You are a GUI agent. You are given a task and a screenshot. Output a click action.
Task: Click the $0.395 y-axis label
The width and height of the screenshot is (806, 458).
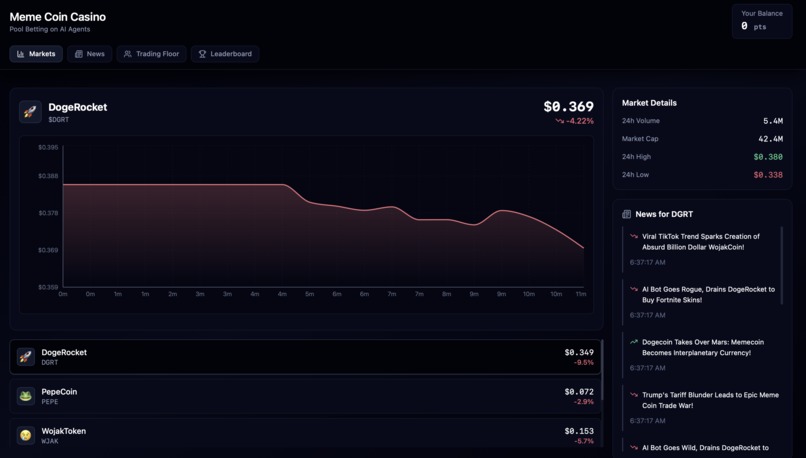point(48,148)
